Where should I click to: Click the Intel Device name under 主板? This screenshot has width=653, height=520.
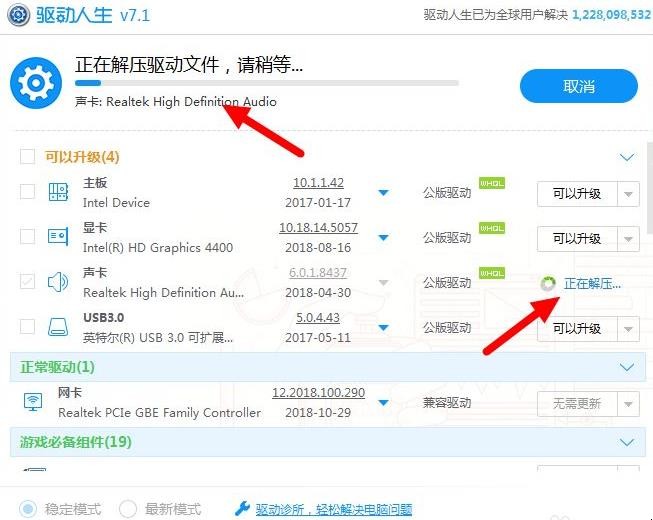[116, 203]
